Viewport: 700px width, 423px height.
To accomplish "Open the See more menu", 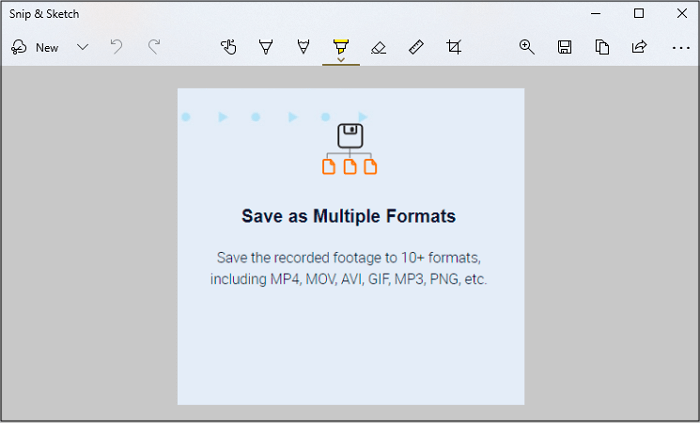I will (680, 47).
